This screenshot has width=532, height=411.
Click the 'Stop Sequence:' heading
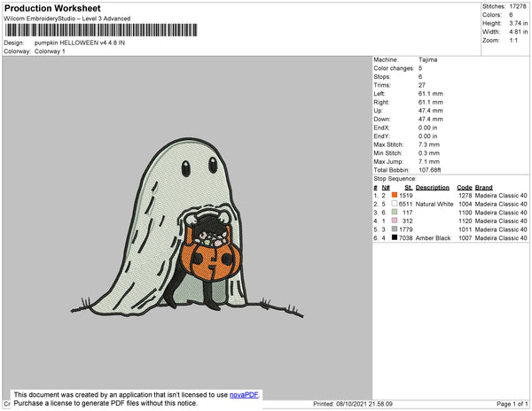click(395, 179)
